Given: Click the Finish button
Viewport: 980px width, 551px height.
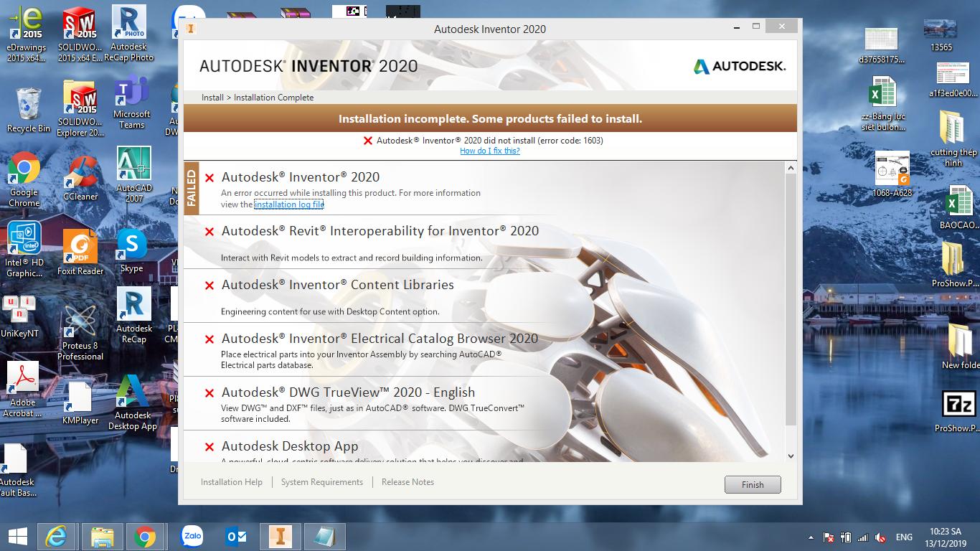Looking at the screenshot, I should coord(752,484).
